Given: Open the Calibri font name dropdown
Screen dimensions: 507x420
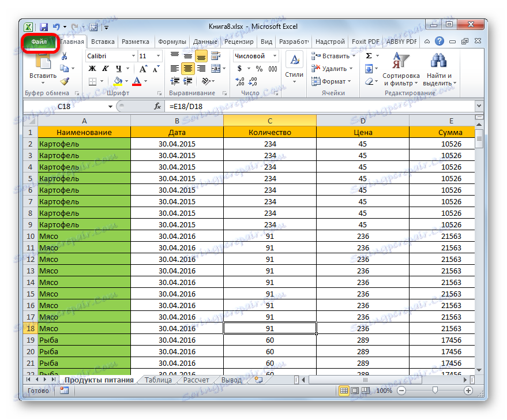Looking at the screenshot, I should point(133,56).
